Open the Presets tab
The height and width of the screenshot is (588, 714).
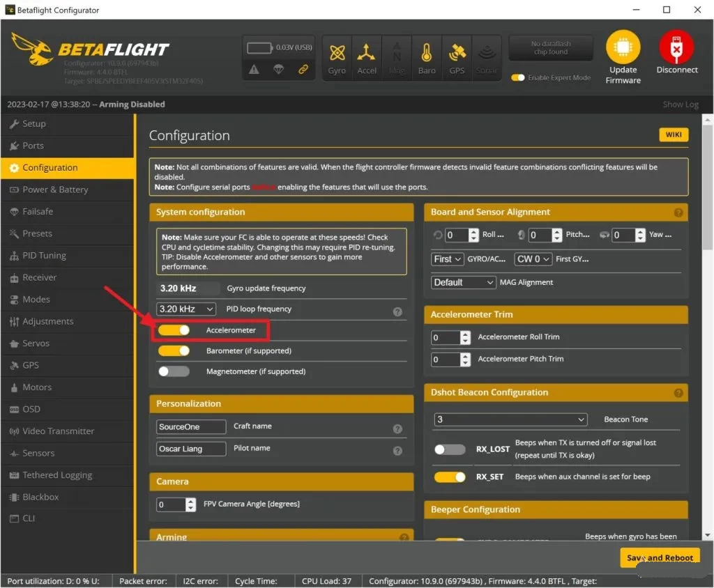coord(68,233)
